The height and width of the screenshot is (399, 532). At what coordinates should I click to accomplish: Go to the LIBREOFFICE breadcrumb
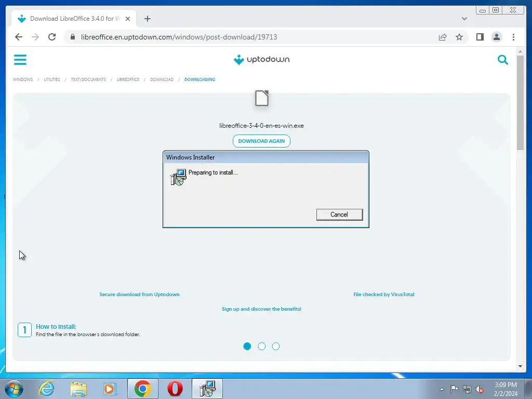point(128,79)
